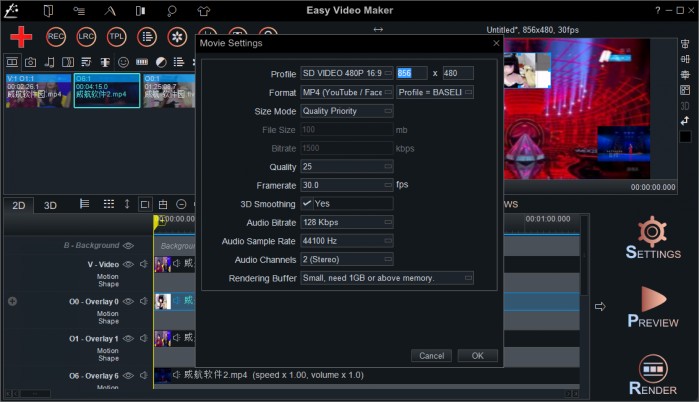
Task: Toggle visibility eye of V - Video track
Action: click(128, 264)
